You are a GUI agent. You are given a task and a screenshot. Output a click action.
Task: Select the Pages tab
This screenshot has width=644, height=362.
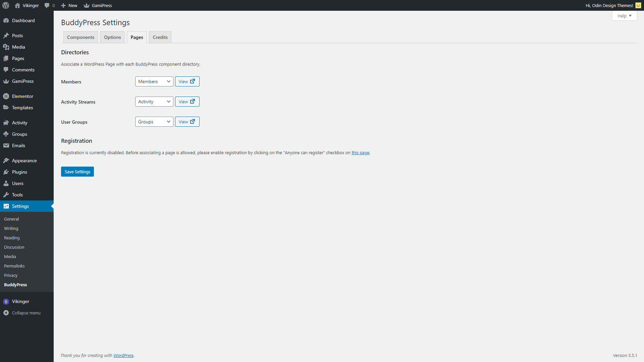tap(137, 37)
